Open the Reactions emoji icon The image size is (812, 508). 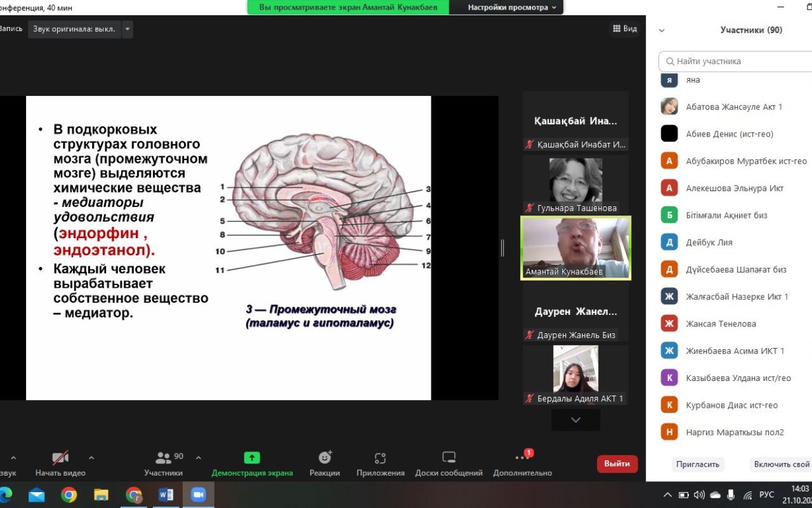pos(325,458)
